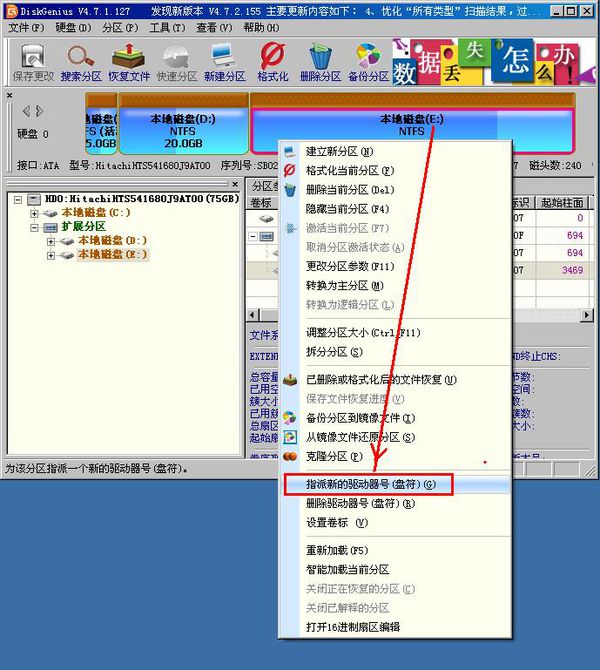Expand 本地磁盘(C:) tree node
Image resolution: width=600 pixels, height=670 pixels.
click(34, 213)
